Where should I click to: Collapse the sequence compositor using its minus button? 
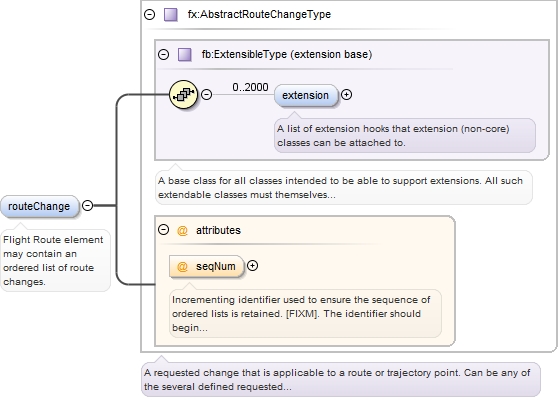point(206,94)
